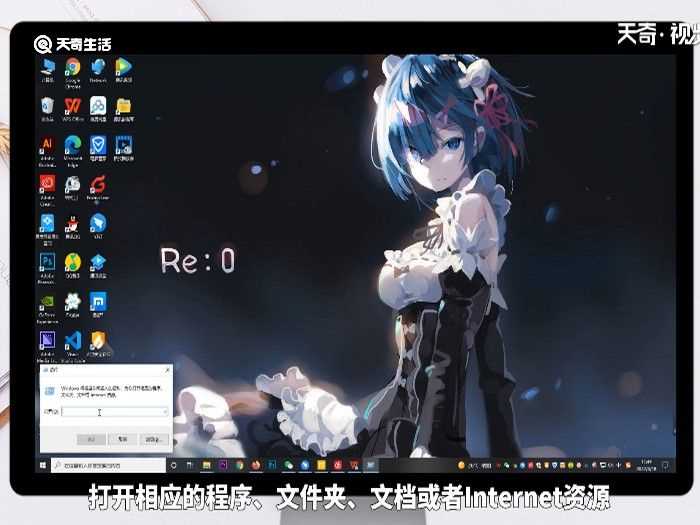Viewport: 700px width, 525px height.
Task: Open the blue shield PC Manager icon
Action: click(98, 148)
